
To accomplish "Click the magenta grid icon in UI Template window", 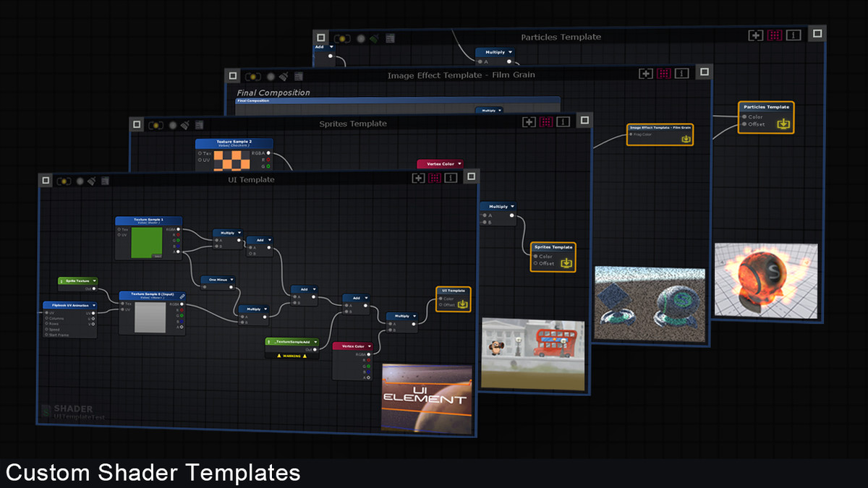I will pos(435,178).
